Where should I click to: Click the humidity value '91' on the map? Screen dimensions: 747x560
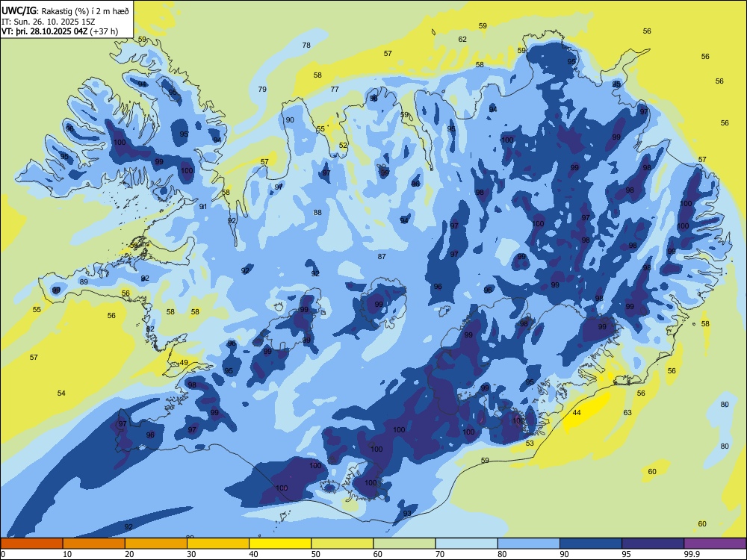[203, 206]
